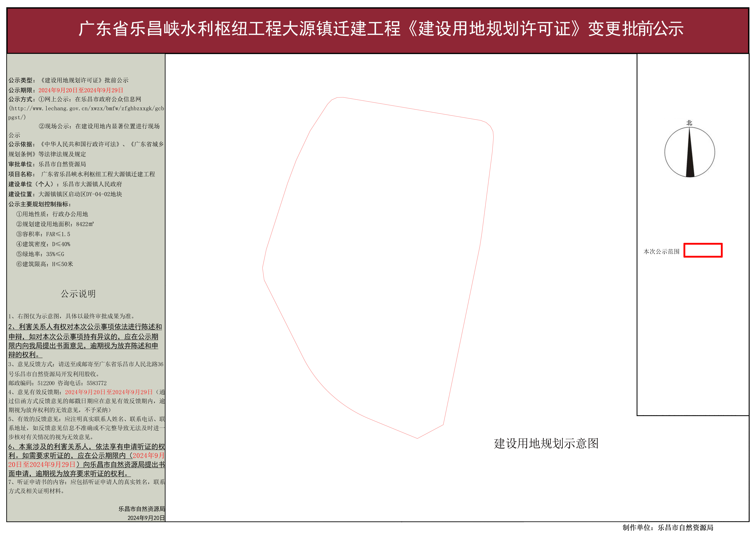Click the '公示类型' line text
This screenshot has height=535, width=756.
(x=69, y=80)
